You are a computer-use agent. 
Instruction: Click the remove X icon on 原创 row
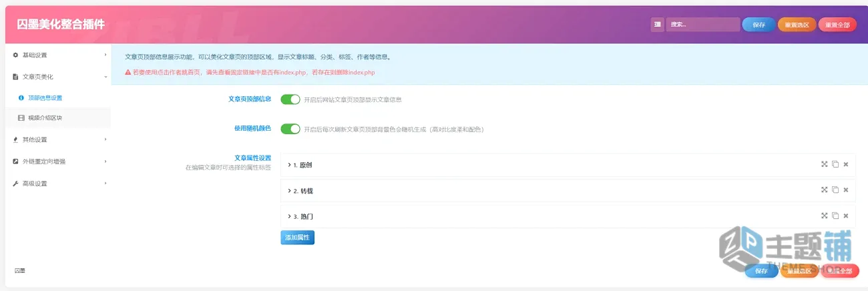point(845,164)
